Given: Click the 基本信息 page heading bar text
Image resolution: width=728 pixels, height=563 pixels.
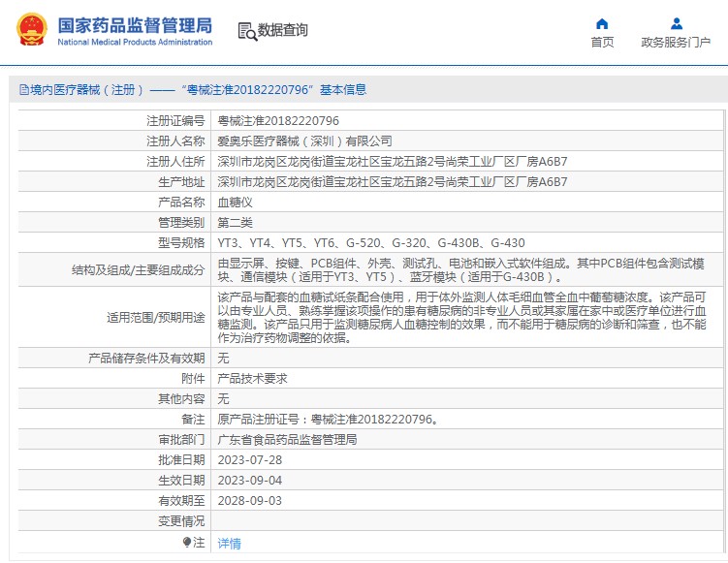Looking at the screenshot, I should [x=343, y=89].
